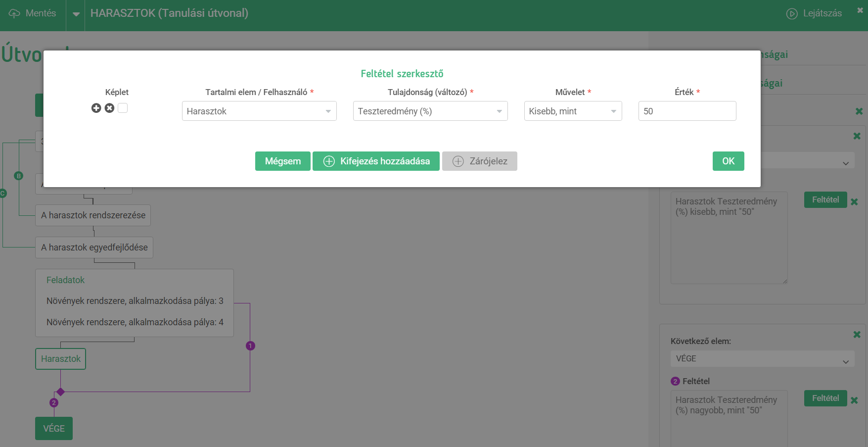Click the Feltétel button beside nagyobb condition
868x447 pixels.
point(825,398)
